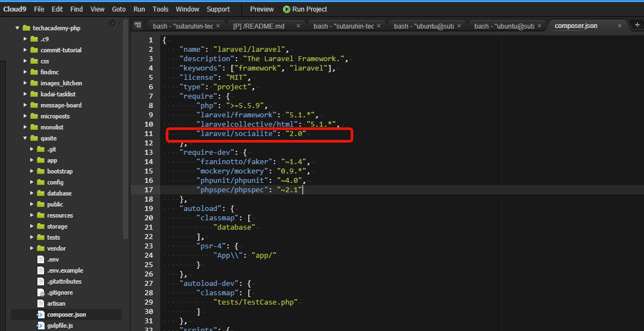644x331 pixels.
Task: Click the techacademy-php root folder icon
Action: 26,28
